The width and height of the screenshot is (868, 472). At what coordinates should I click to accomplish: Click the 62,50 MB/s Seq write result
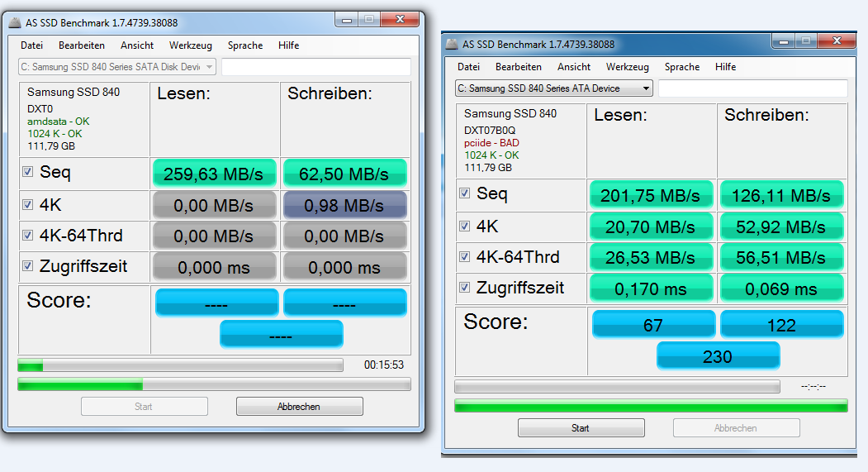[x=345, y=174]
